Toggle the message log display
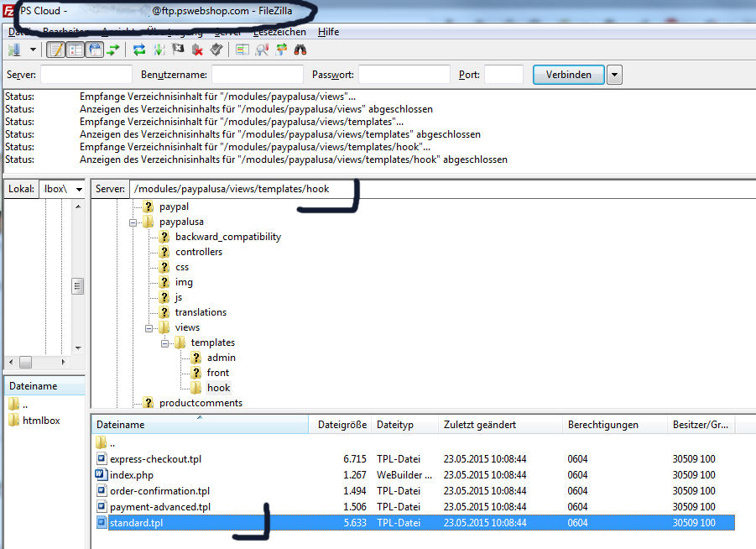Viewport: 756px width, 549px height. [56, 50]
